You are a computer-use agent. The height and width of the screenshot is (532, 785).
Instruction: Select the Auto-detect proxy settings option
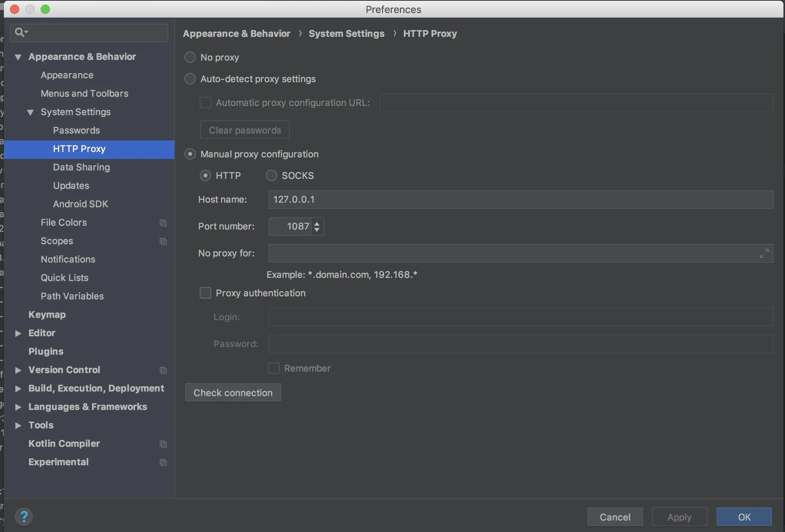pos(189,78)
